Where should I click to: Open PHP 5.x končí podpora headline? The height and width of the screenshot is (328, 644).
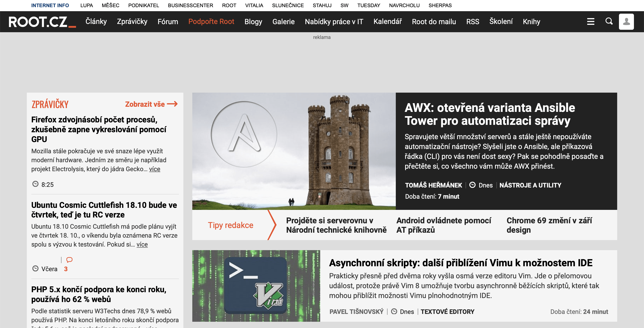99,294
